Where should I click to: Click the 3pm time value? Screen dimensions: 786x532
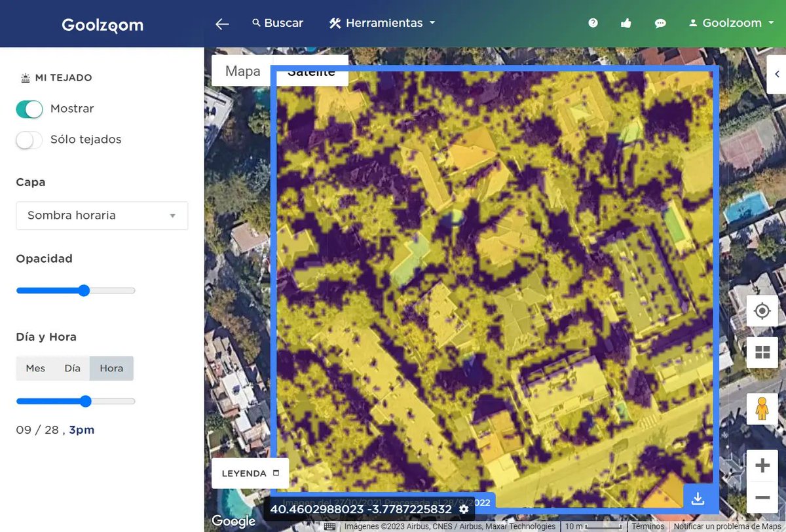coord(82,430)
